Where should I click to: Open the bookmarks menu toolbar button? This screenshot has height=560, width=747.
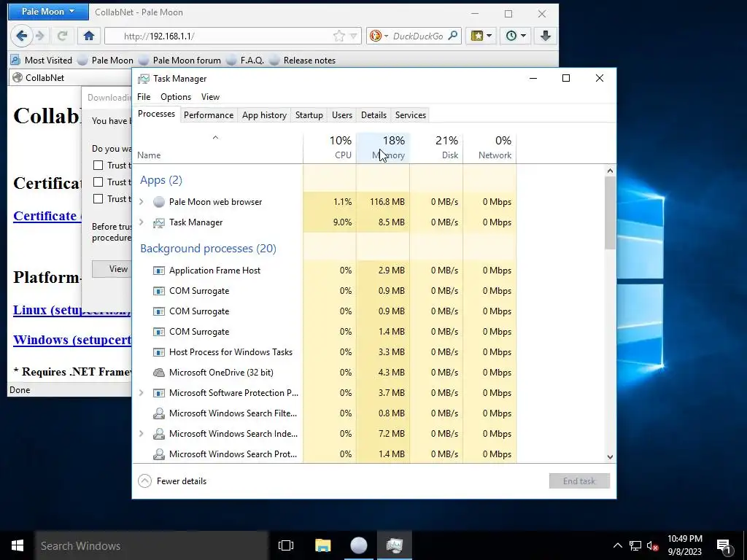(x=481, y=36)
